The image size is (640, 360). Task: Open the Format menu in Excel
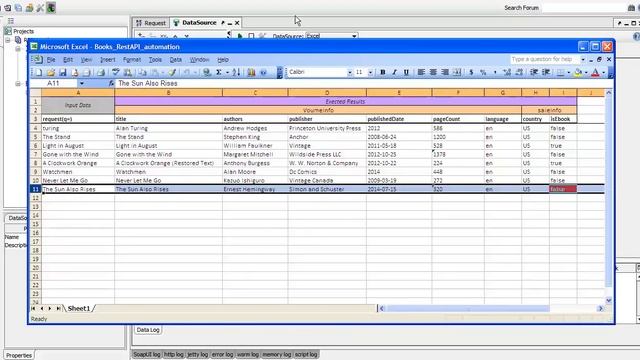point(132,60)
